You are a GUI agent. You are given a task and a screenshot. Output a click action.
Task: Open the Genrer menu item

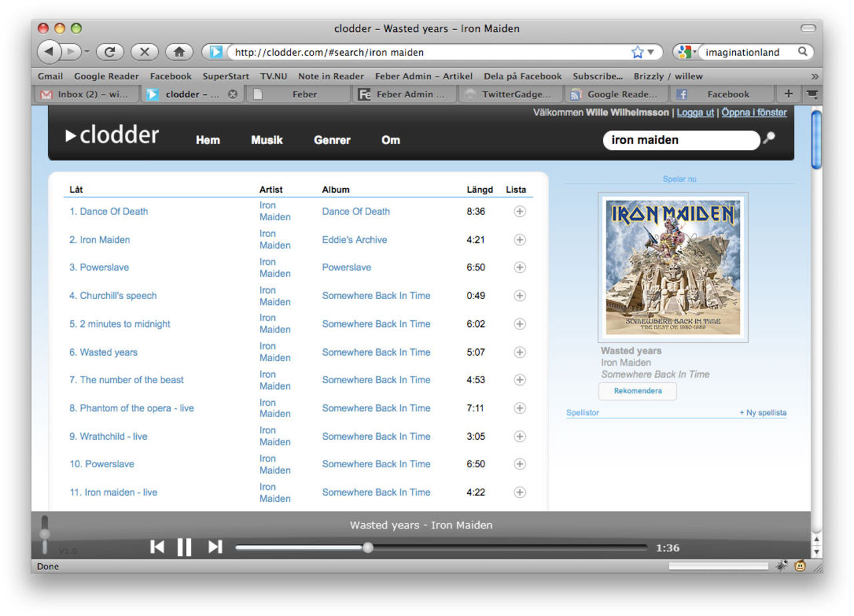click(x=332, y=140)
